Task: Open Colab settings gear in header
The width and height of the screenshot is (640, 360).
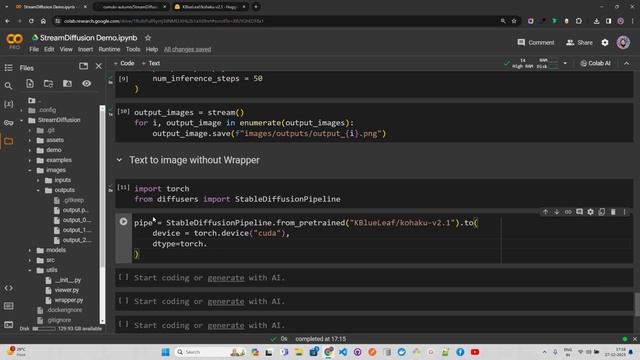Action: tap(604, 42)
